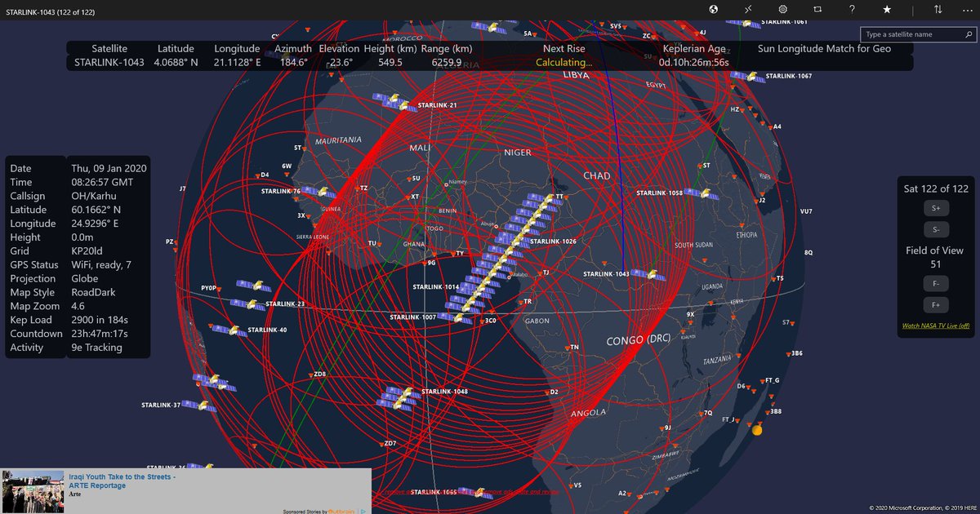
Task: Click the 'Sat 122 of 122' label
Action: pos(936,188)
